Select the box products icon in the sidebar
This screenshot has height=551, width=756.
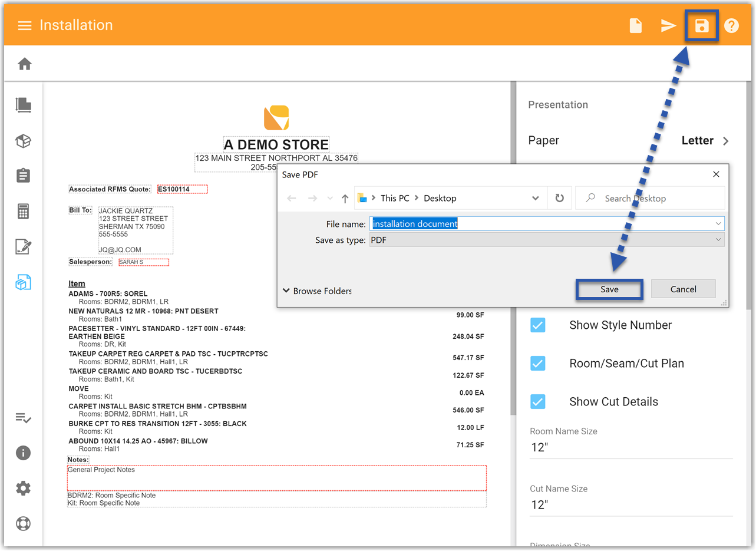pyautogui.click(x=23, y=141)
